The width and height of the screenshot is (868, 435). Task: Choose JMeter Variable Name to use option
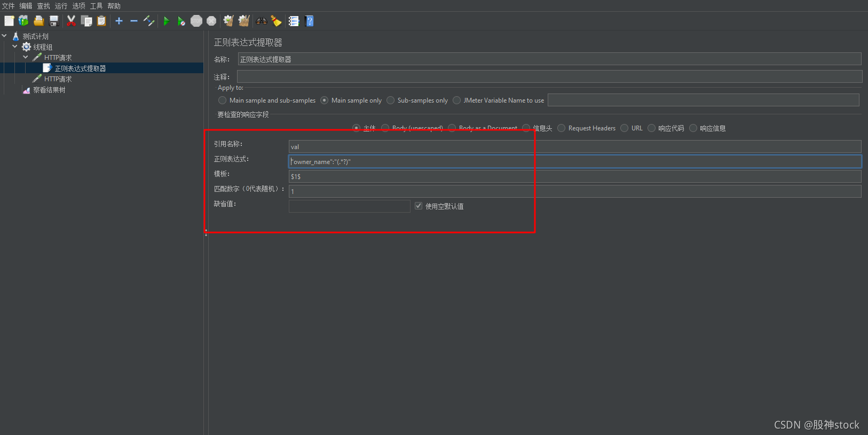click(456, 100)
